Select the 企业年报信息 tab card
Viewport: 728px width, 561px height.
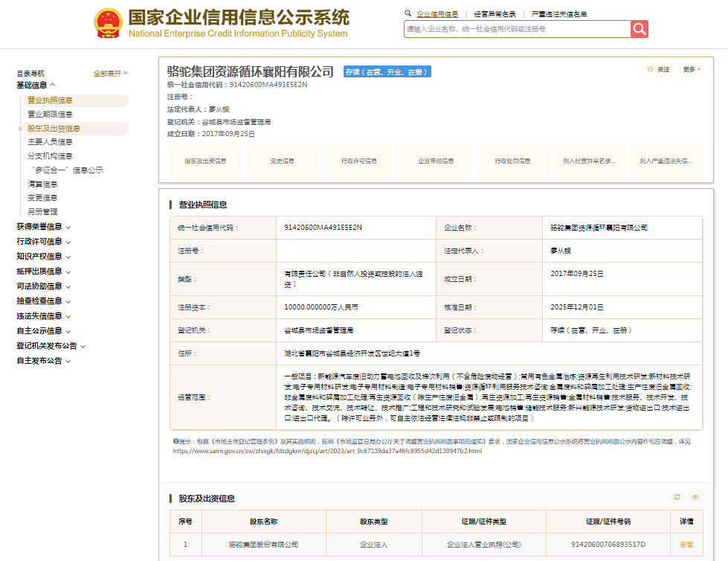pos(436,161)
